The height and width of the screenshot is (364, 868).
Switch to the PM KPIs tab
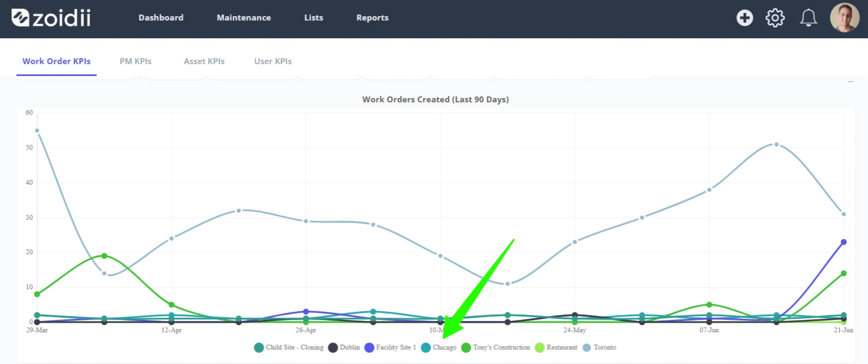pos(136,61)
